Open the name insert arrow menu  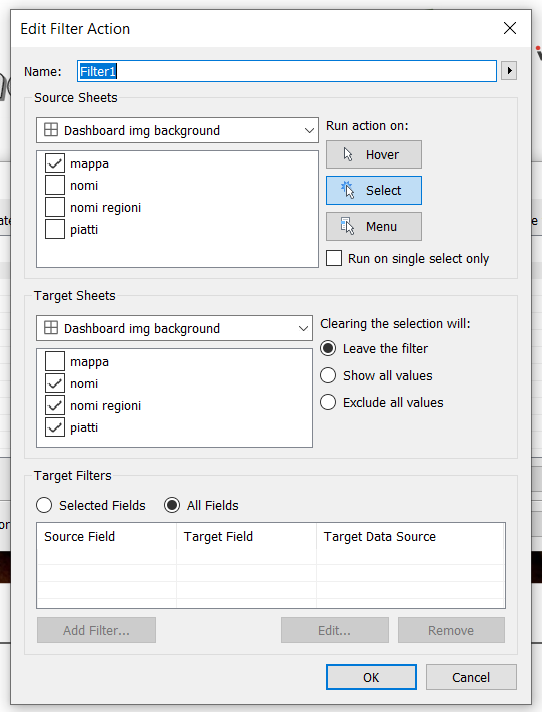pyautogui.click(x=509, y=71)
